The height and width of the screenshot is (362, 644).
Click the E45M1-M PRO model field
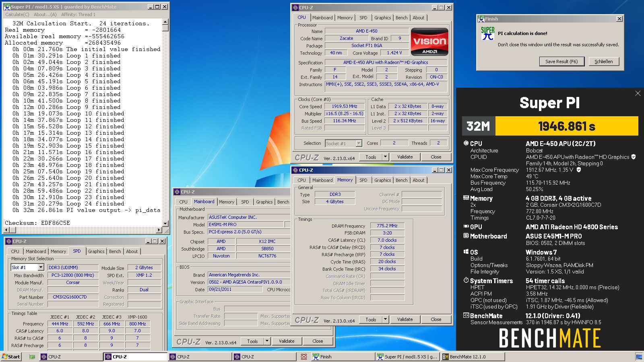[x=246, y=224]
